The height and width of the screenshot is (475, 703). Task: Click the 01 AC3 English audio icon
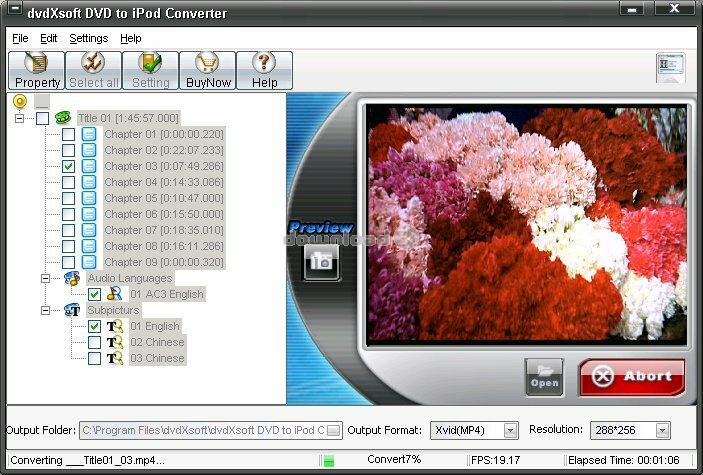point(115,294)
